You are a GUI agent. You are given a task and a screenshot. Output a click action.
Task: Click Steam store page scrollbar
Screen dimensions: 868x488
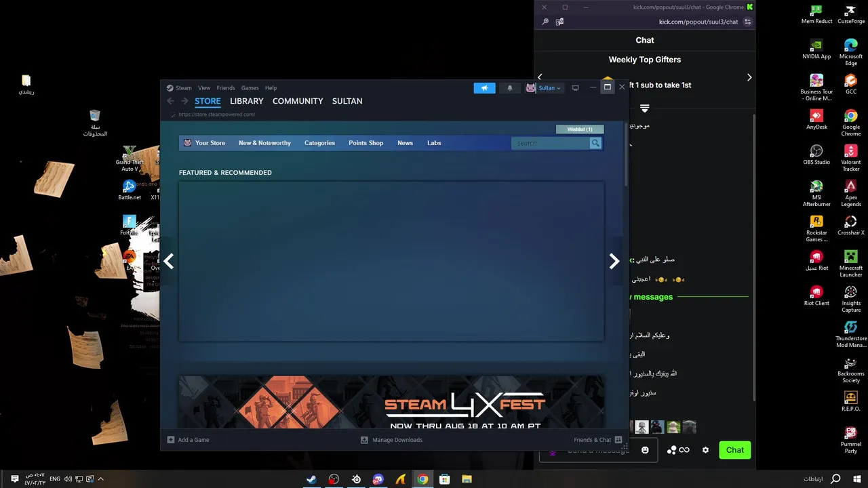tap(626, 155)
